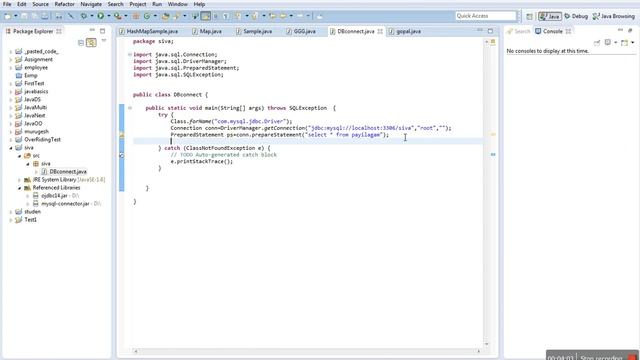The width and height of the screenshot is (640, 360).
Task: Click the Run External Tools icon
Action: (118, 16)
